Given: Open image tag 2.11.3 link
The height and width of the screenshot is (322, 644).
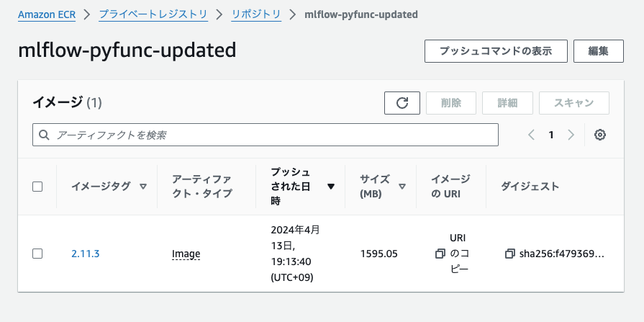Looking at the screenshot, I should point(86,254).
